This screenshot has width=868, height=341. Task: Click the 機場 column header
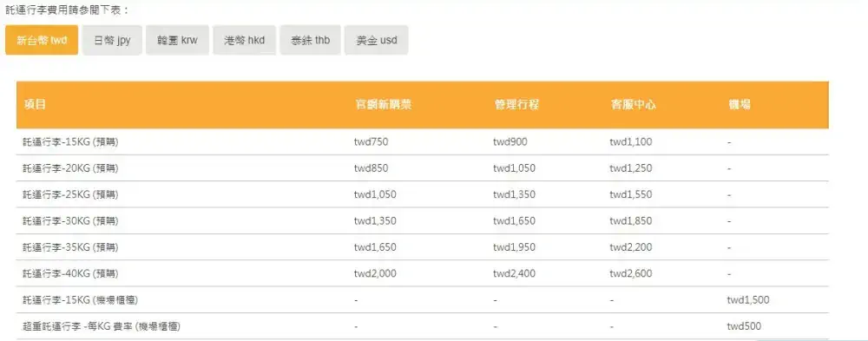[740, 105]
